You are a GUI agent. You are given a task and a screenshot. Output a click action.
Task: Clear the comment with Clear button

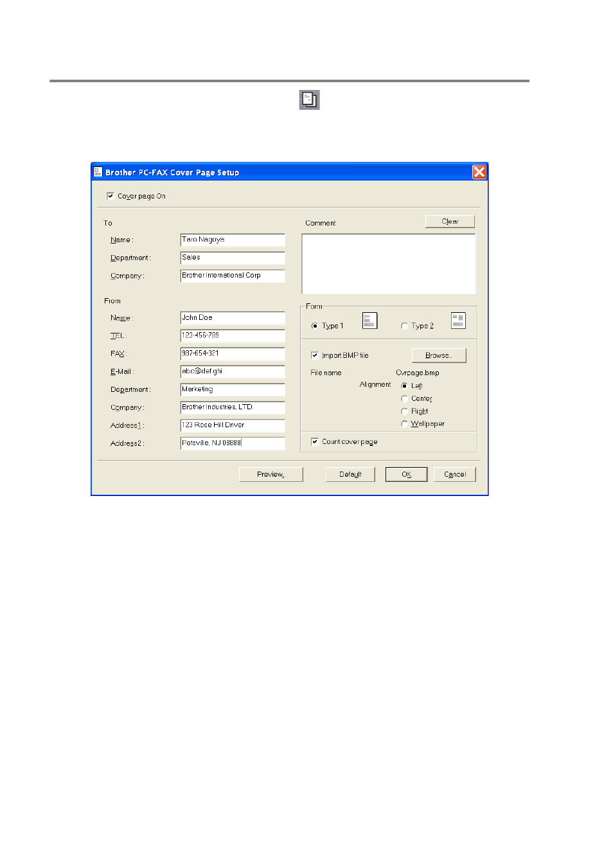tap(450, 221)
